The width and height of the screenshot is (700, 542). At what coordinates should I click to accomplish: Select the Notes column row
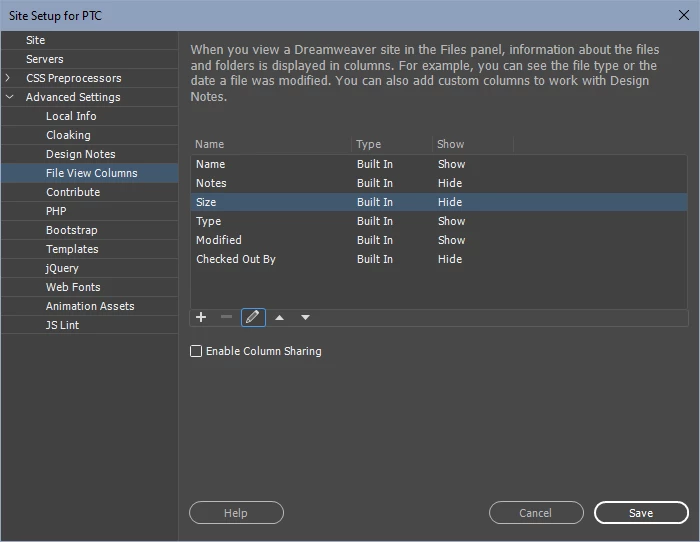(x=439, y=183)
